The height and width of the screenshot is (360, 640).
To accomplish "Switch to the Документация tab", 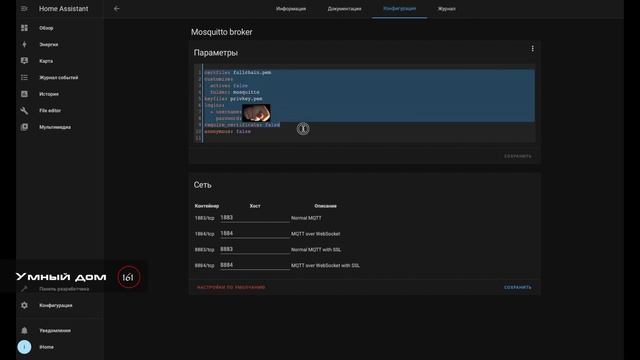I will (x=344, y=9).
